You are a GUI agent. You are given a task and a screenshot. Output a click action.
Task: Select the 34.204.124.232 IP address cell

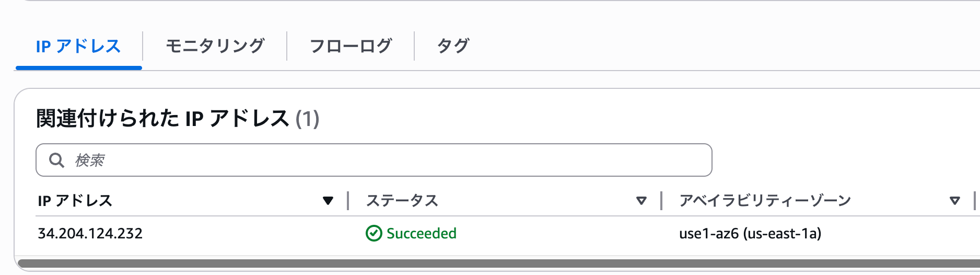click(90, 233)
